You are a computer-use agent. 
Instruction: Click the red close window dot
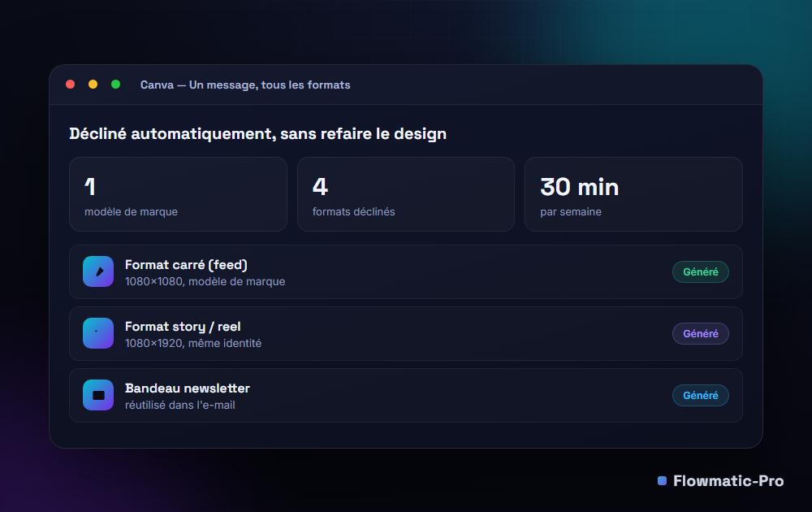point(71,85)
